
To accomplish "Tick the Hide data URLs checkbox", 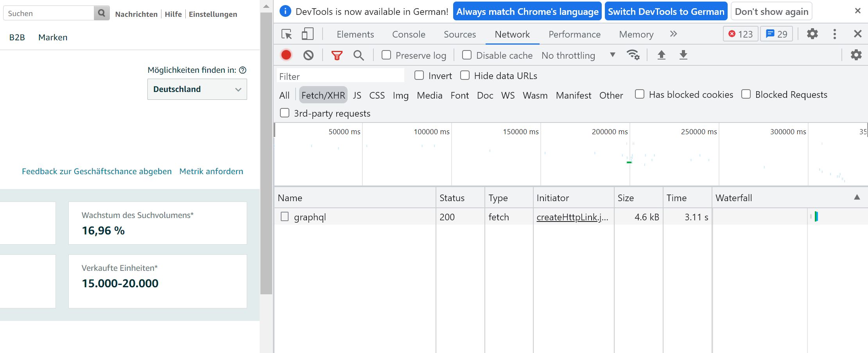I will [465, 75].
